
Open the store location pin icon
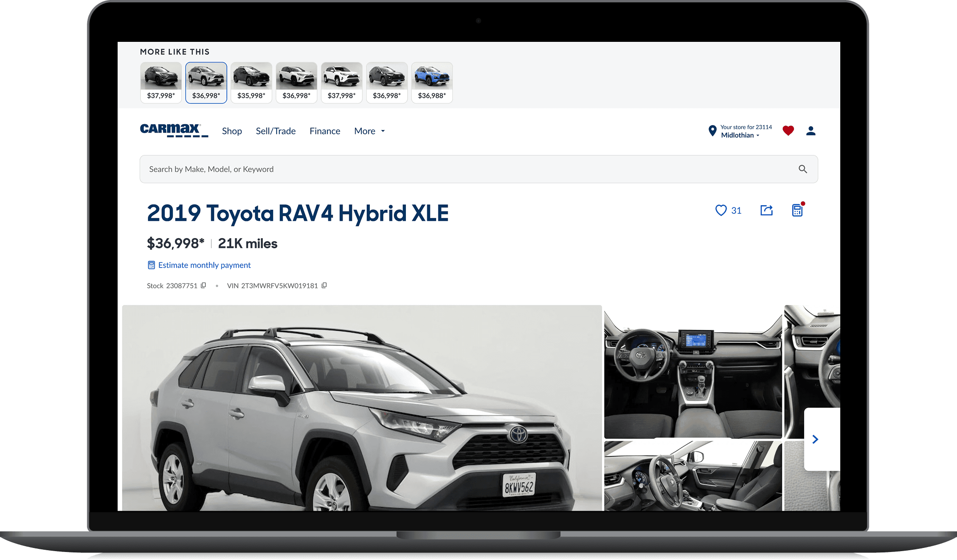tap(712, 131)
